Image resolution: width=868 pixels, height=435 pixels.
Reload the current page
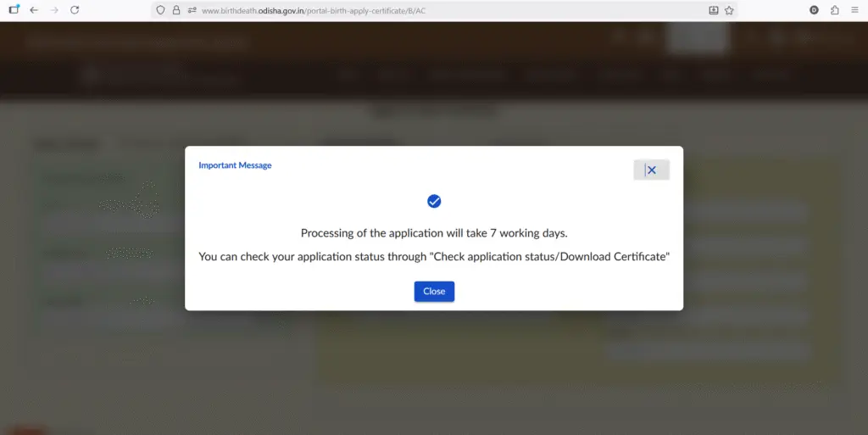(75, 10)
